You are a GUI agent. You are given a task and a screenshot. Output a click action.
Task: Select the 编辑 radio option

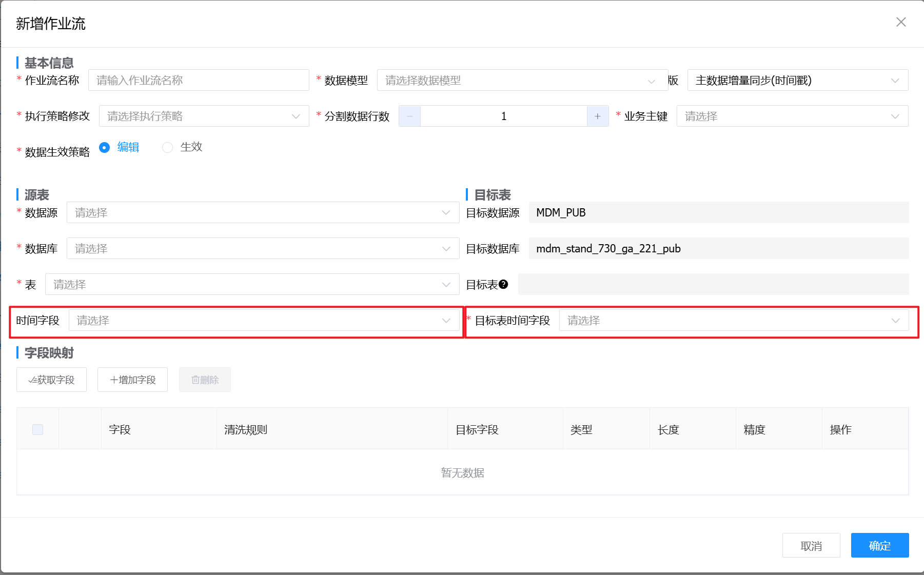tap(105, 147)
